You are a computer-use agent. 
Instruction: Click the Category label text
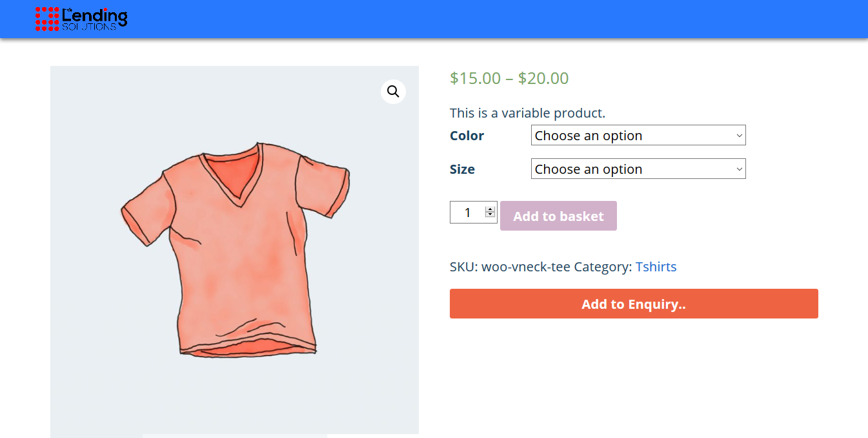pyautogui.click(x=602, y=267)
